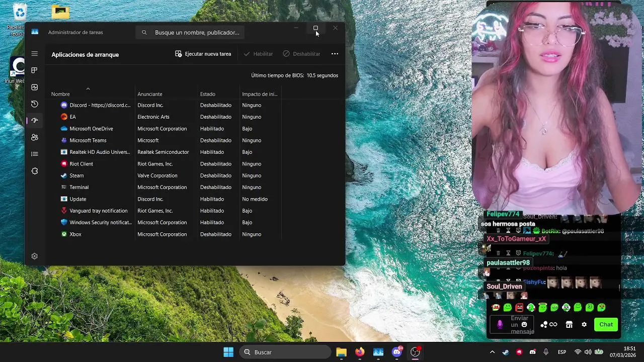Viewport: 644px width, 362px height.
Task: Focus the Task Manager search box
Action: 190,32
